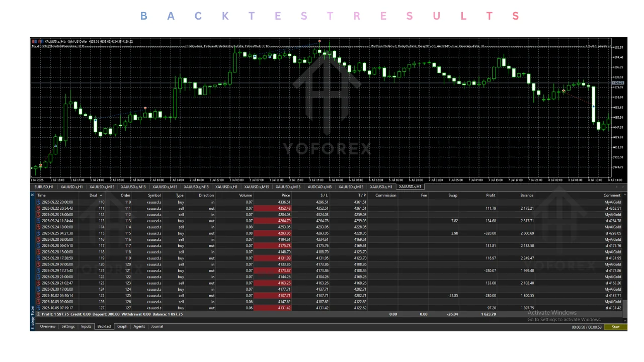Switch to the EURUSD,H1 chart tab
Image resolution: width=644 pixels, height=362 pixels.
[x=44, y=187]
